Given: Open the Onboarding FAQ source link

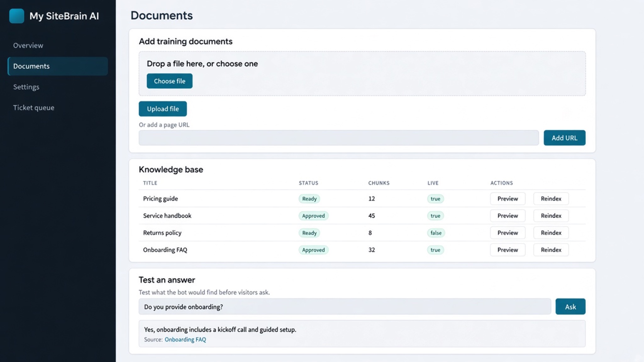Looking at the screenshot, I should tap(185, 340).
